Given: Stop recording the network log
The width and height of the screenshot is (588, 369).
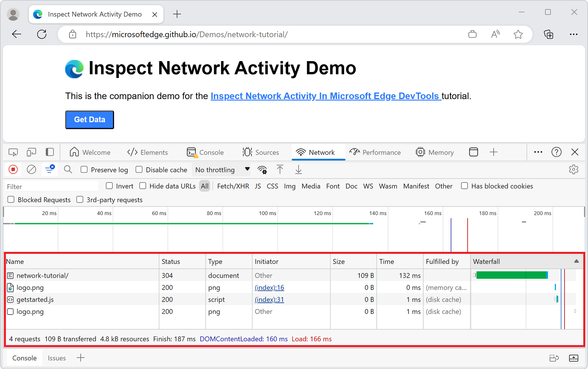Looking at the screenshot, I should 13,169.
